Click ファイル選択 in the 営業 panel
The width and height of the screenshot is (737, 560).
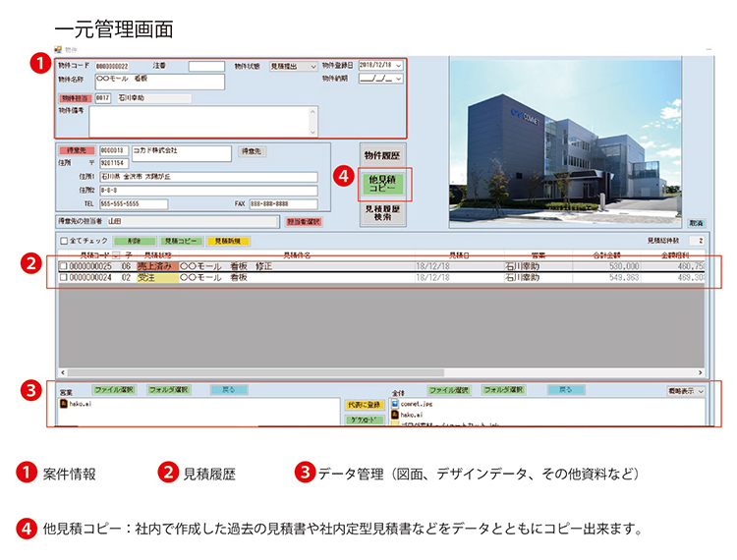[x=114, y=390]
